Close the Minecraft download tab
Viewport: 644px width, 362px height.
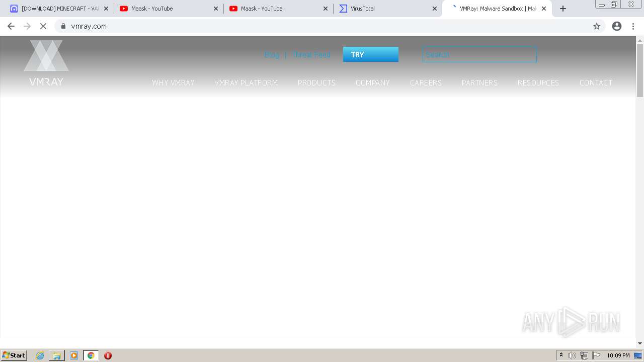pos(106,9)
